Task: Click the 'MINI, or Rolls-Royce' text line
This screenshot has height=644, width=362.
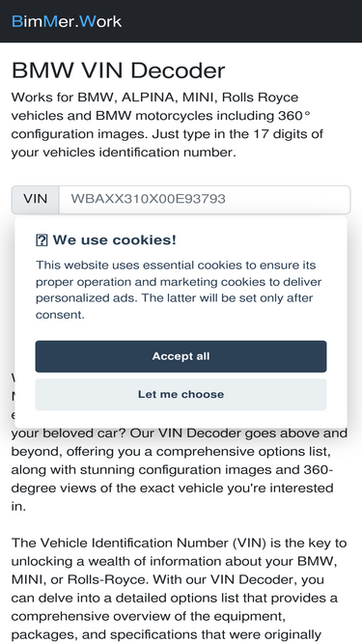Action: (173, 579)
